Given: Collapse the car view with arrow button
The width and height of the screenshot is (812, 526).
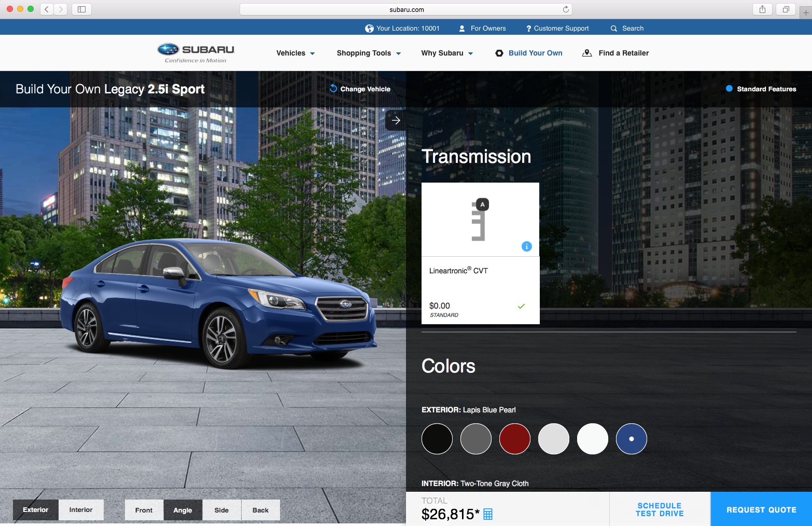Looking at the screenshot, I should pyautogui.click(x=396, y=120).
